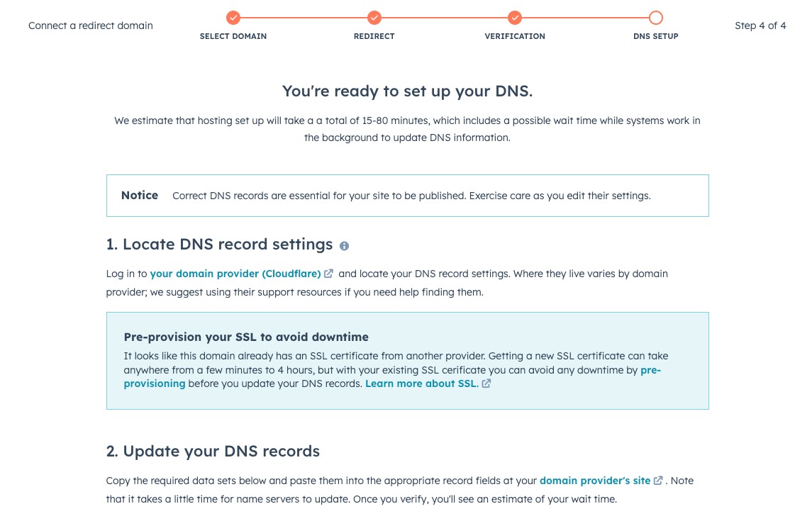Click external link icon after Learn more about SSL
Viewport: 812px width, 521px height.
(486, 383)
